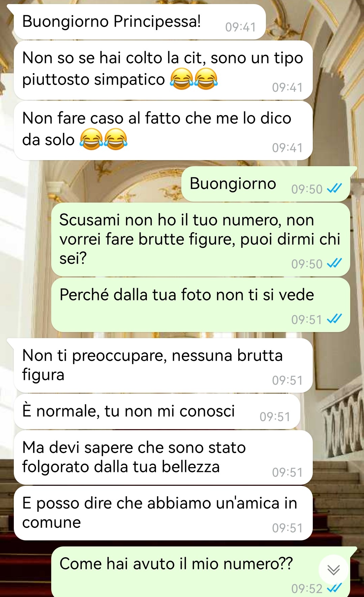This screenshot has width=364, height=597.
Task: Select 'Perché dalla tua foto non ti si vede'
Action: point(201,305)
